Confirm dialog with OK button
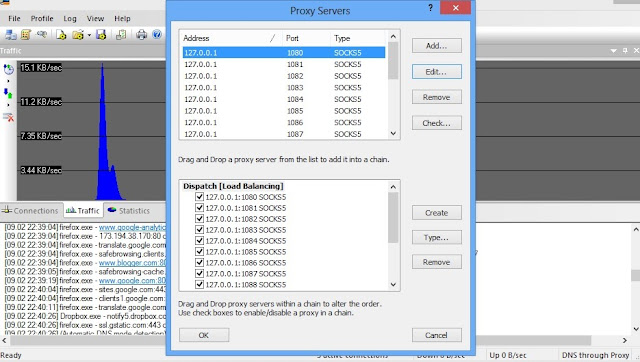This screenshot has height=362, width=640. (204, 335)
